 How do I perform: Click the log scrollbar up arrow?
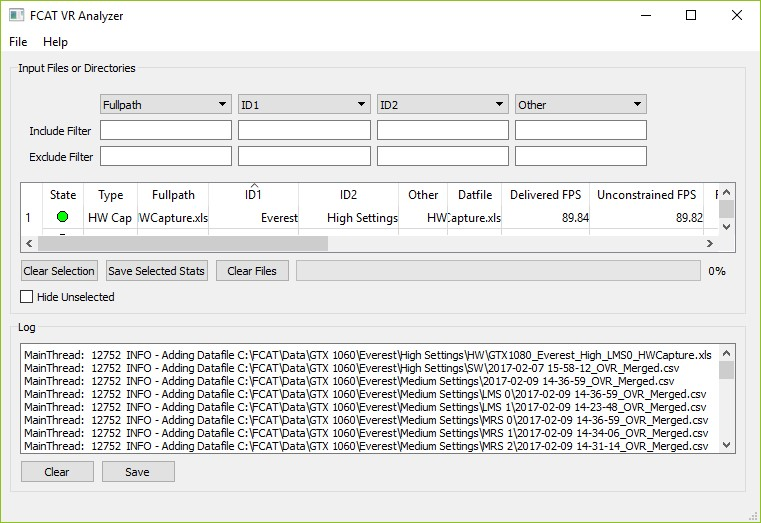[x=727, y=352]
